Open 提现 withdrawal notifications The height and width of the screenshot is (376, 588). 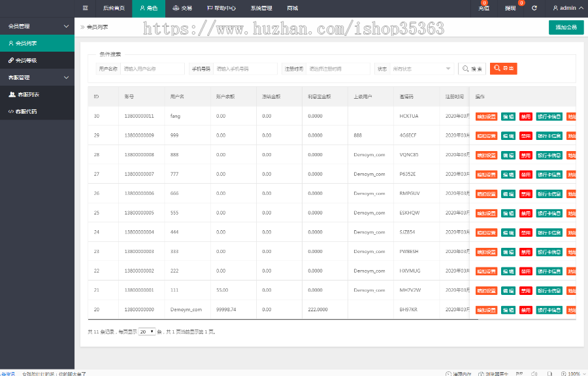[x=510, y=9]
